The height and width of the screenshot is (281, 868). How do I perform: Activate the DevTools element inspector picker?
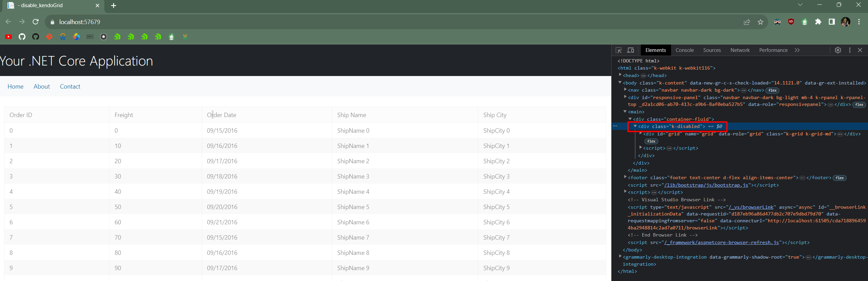tap(618, 50)
